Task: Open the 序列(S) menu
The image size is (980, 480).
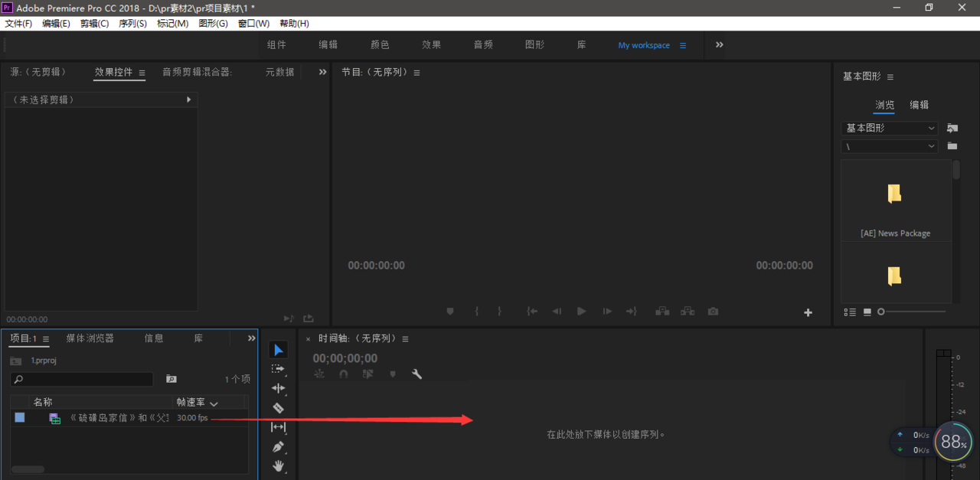Action: [132, 24]
